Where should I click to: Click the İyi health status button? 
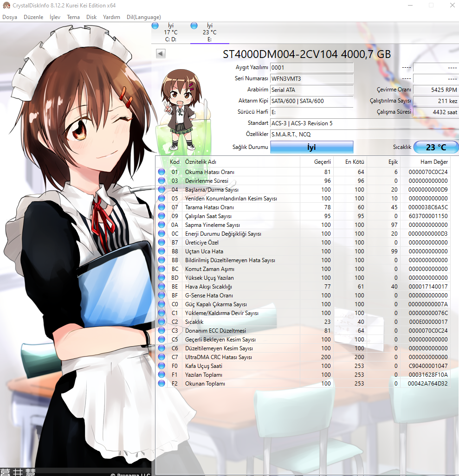tap(312, 147)
